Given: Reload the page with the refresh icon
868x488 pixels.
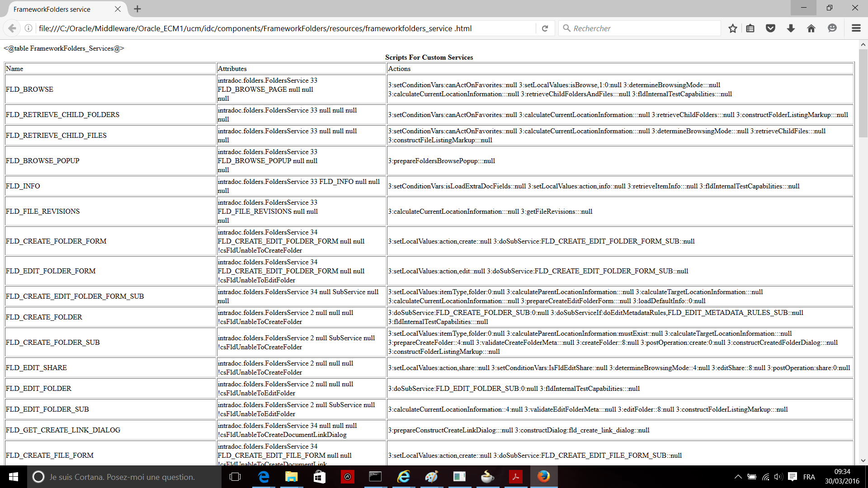Looking at the screenshot, I should pyautogui.click(x=545, y=28).
